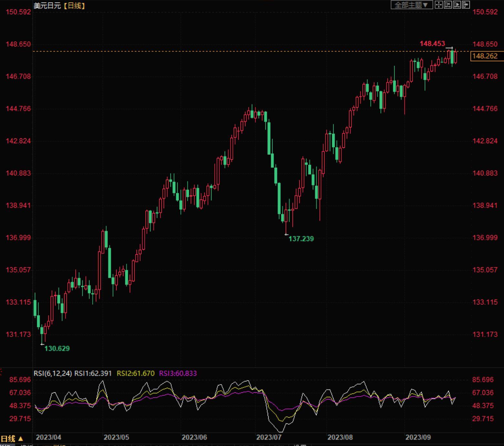The width and height of the screenshot is (504, 446).
Task: Expand the 日线 period selector at bottom left
Action: click(x=12, y=439)
